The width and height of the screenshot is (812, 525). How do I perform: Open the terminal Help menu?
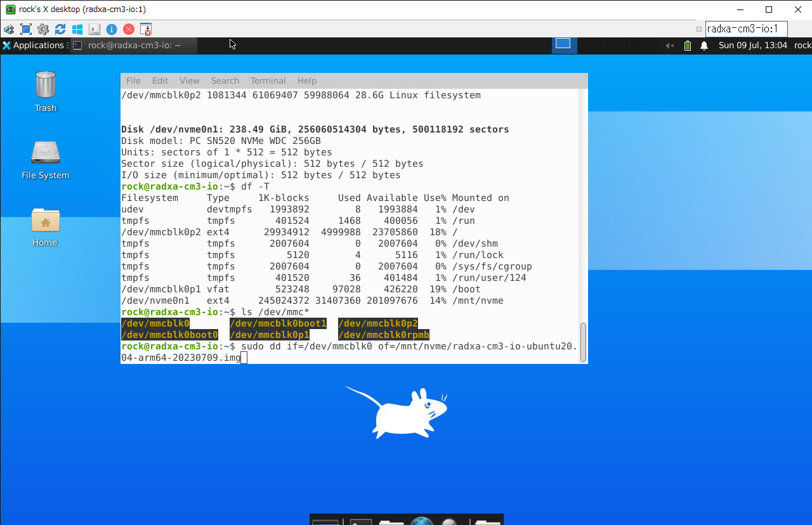307,81
